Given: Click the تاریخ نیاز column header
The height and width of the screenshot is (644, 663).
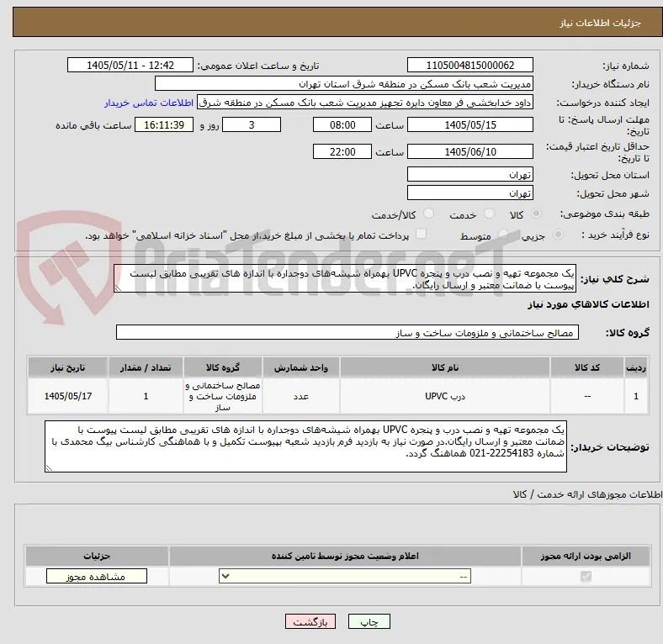Looking at the screenshot, I should pyautogui.click(x=68, y=367).
